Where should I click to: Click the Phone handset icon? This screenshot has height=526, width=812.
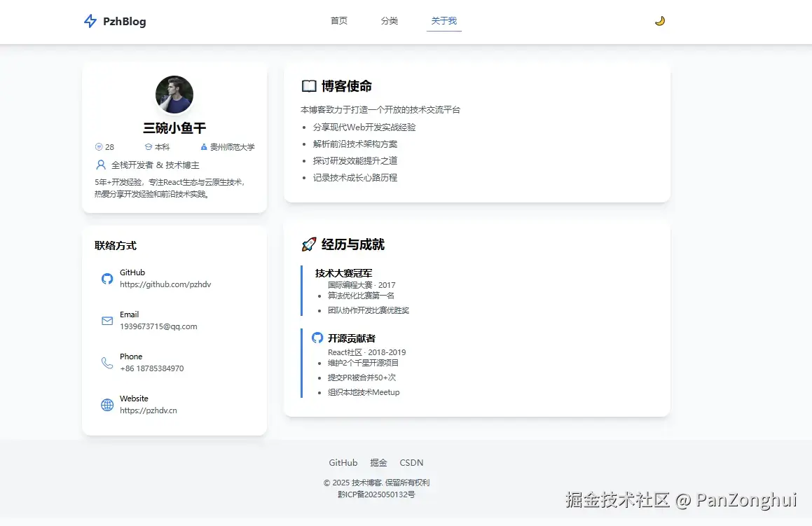106,363
